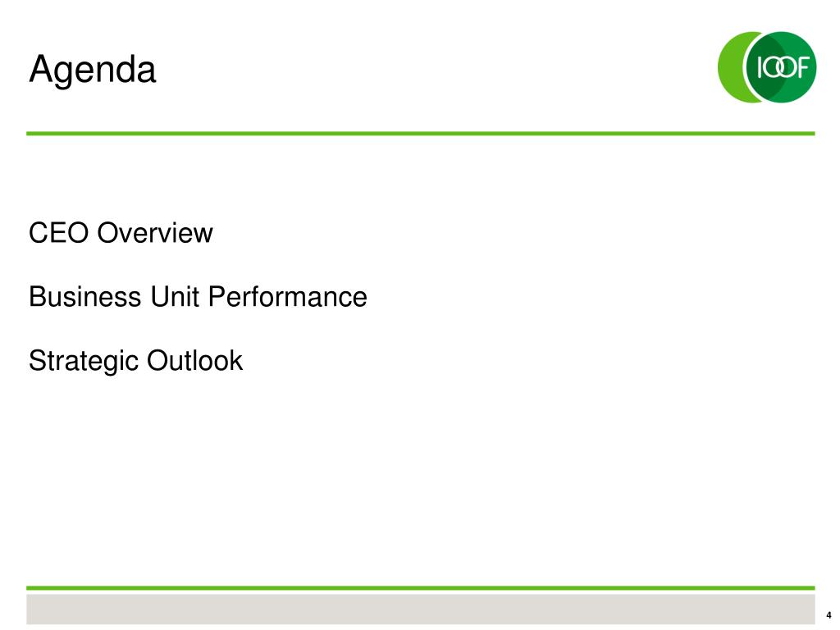Click the word "Performance"
This screenshot has height=630, width=840.
pos(288,297)
